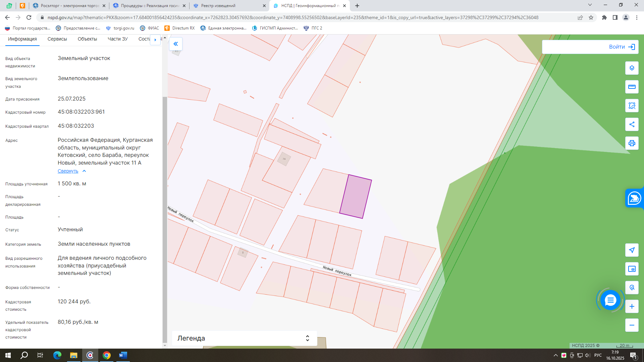Zoom in with the plus button
644x362 pixels.
click(632, 306)
